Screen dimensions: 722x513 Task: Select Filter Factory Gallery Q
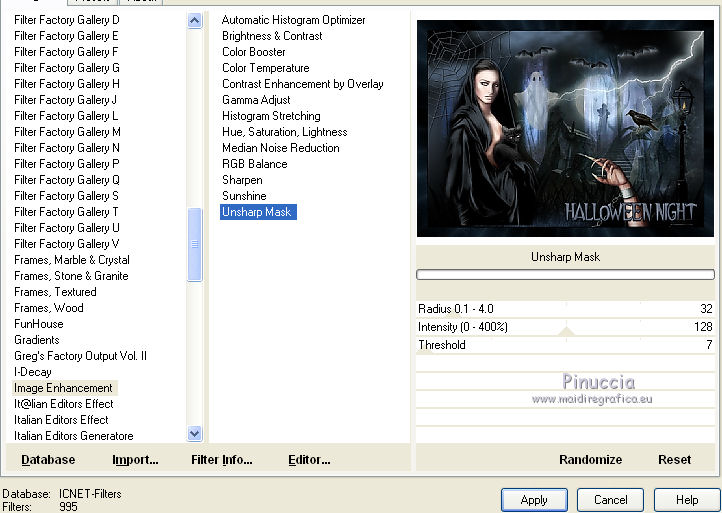tap(67, 180)
